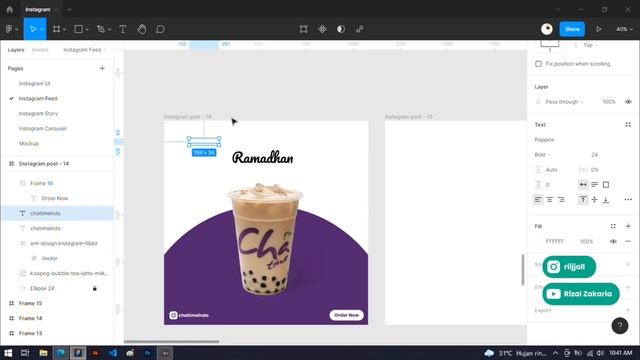Click the font size 24 field
640x360 pixels.
594,155
